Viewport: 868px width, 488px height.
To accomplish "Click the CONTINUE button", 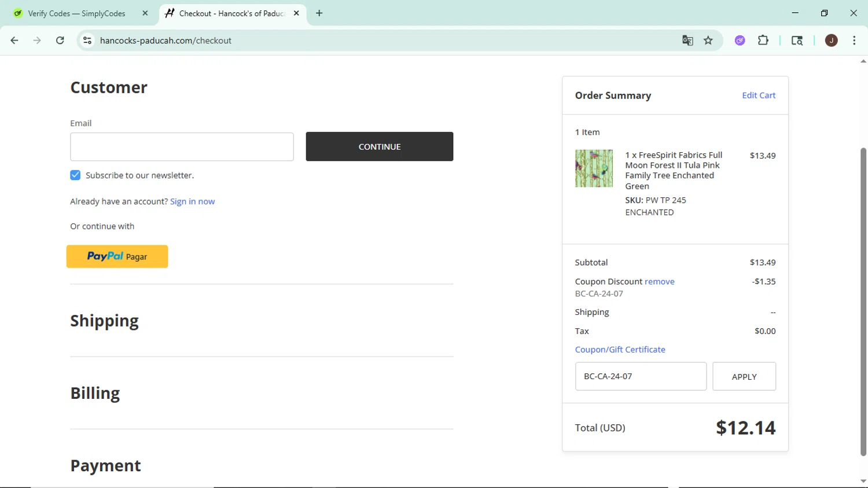I will pyautogui.click(x=380, y=146).
